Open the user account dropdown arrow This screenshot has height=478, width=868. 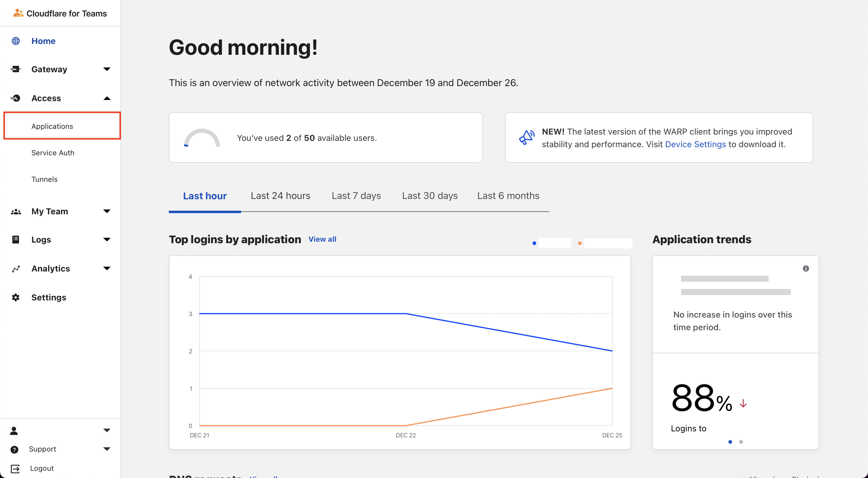107,430
